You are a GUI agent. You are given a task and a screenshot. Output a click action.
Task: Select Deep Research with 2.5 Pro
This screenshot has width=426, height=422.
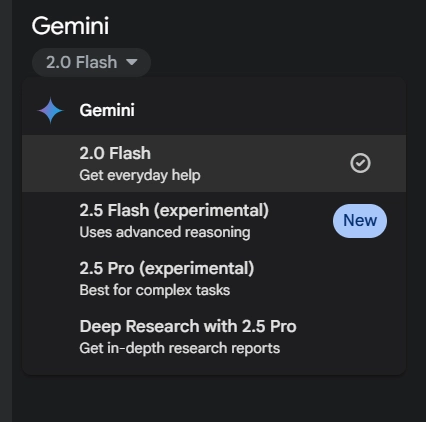[x=214, y=337]
